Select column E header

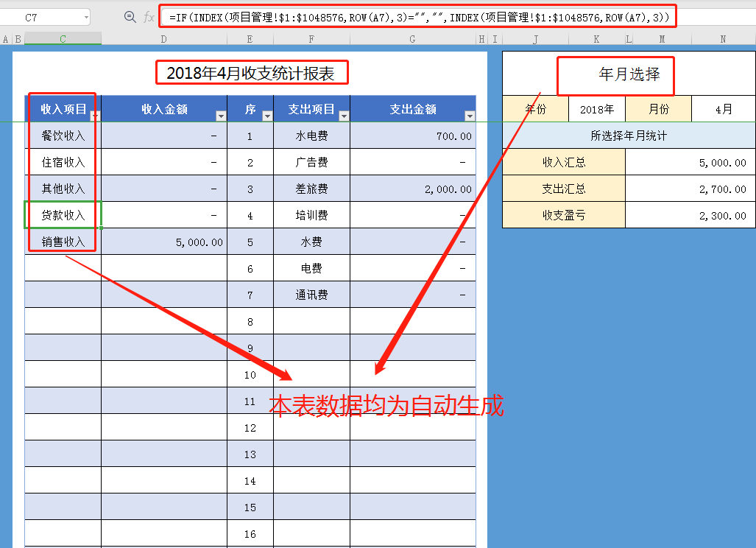tap(250, 39)
